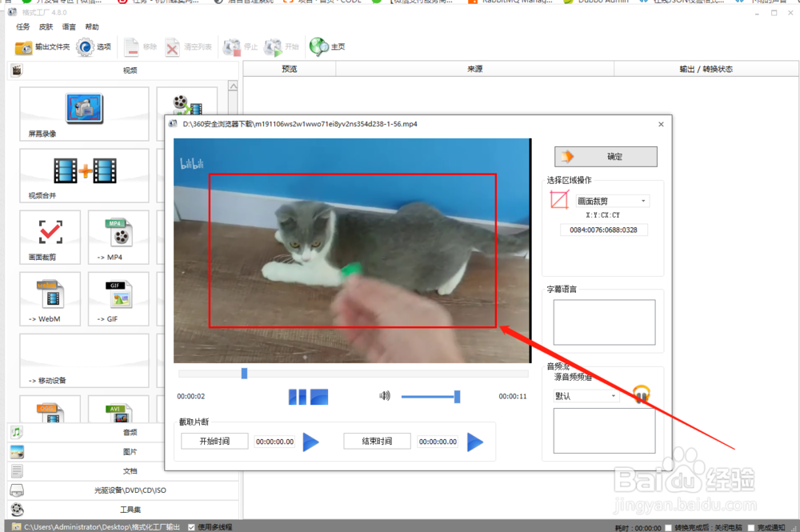Pause the video playback

298,397
